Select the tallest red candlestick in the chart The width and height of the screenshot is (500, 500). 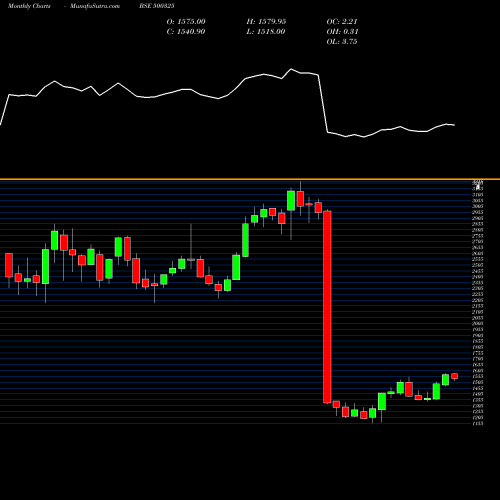(x=327, y=307)
